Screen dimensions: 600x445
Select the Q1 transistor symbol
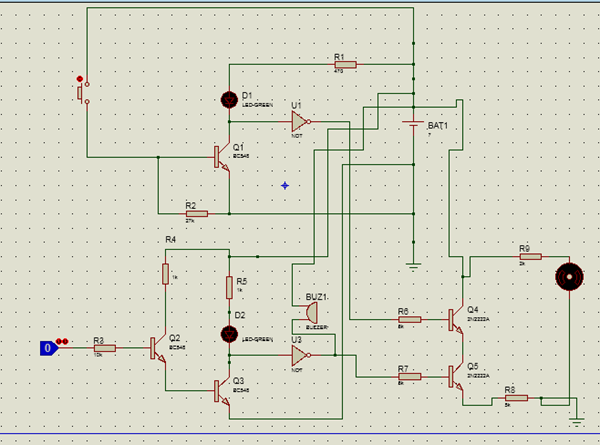coord(222,157)
